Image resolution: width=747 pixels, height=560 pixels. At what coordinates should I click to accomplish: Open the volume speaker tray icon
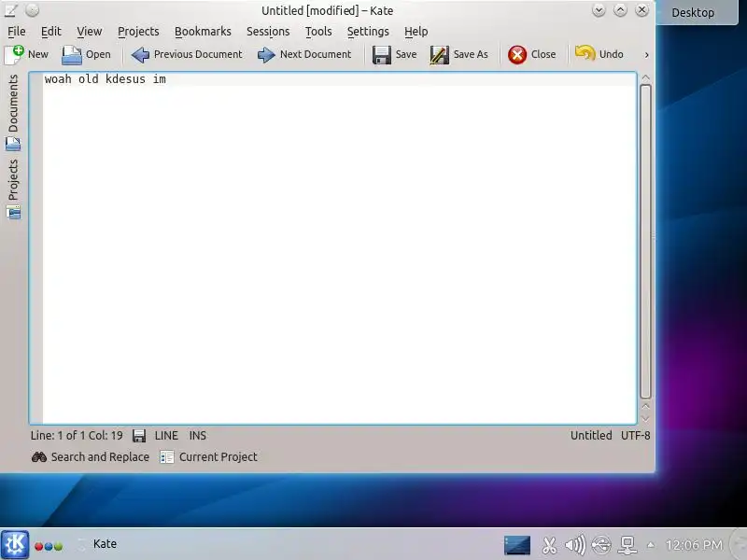pos(575,545)
